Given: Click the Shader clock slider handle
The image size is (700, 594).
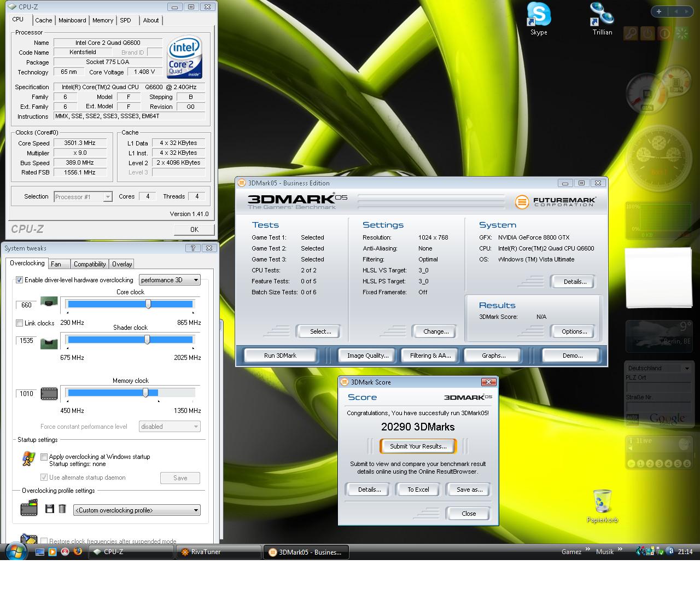Looking at the screenshot, I should [147, 340].
